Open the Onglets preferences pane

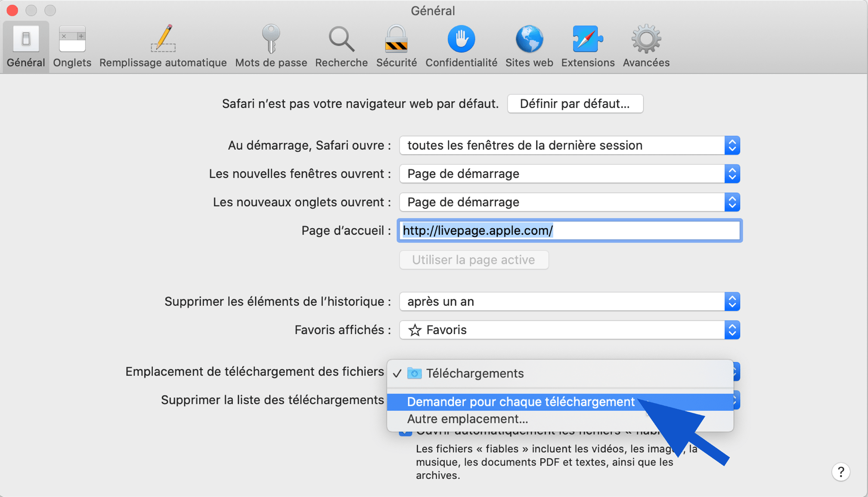[72, 47]
